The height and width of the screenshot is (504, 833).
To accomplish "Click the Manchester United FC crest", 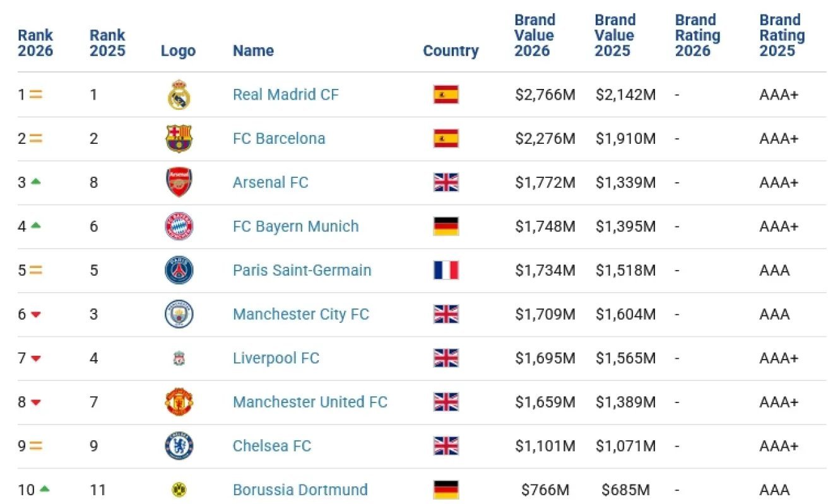I will click(179, 402).
